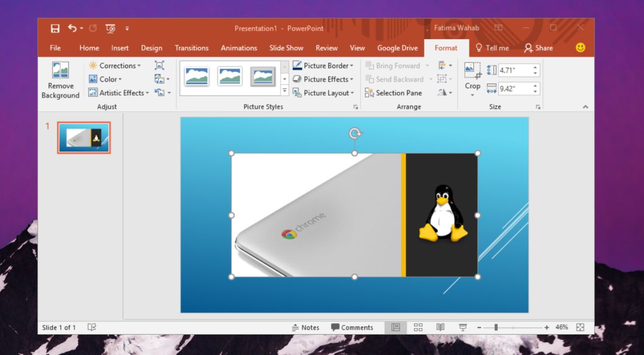This screenshot has width=644, height=355.
Task: Open the Corrections dropdown
Action: 114,65
